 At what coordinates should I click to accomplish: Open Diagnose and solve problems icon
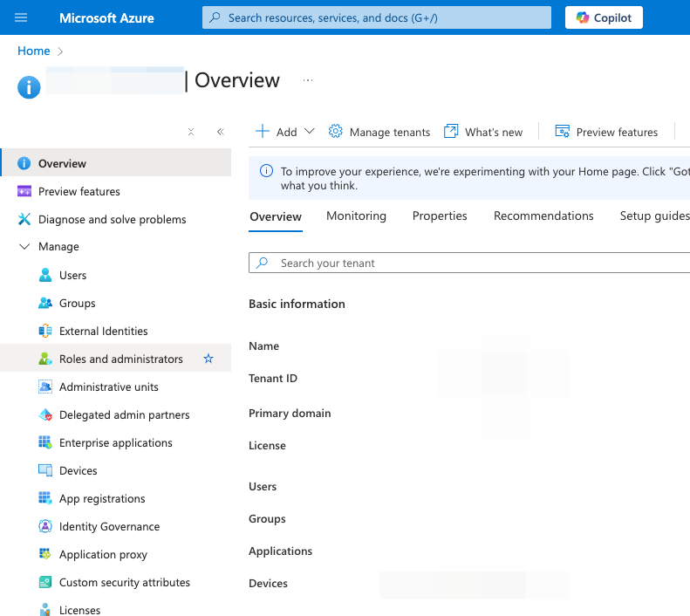[x=24, y=220]
